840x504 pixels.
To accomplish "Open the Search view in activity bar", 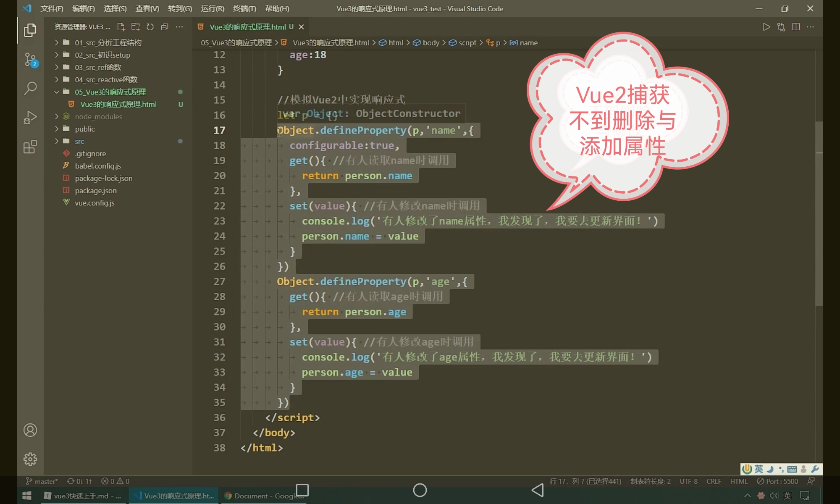I will [x=30, y=88].
